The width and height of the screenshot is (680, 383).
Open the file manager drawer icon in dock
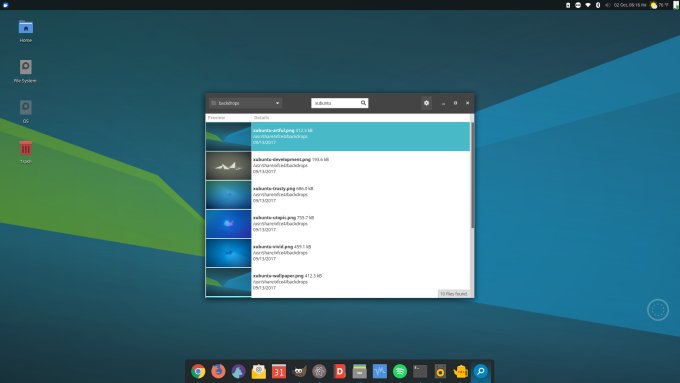click(x=360, y=371)
